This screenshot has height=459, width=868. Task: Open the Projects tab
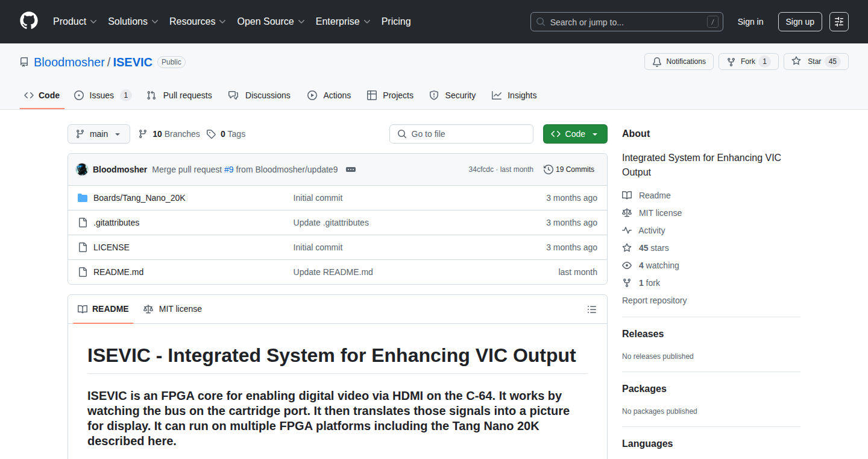click(x=390, y=95)
